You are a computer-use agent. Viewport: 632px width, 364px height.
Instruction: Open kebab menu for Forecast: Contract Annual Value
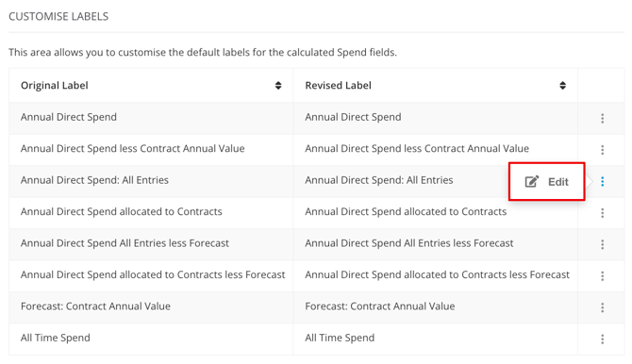click(602, 307)
